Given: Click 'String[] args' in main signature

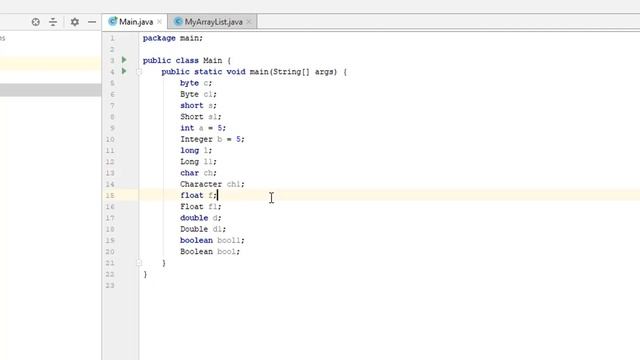Looking at the screenshot, I should pos(303,72).
